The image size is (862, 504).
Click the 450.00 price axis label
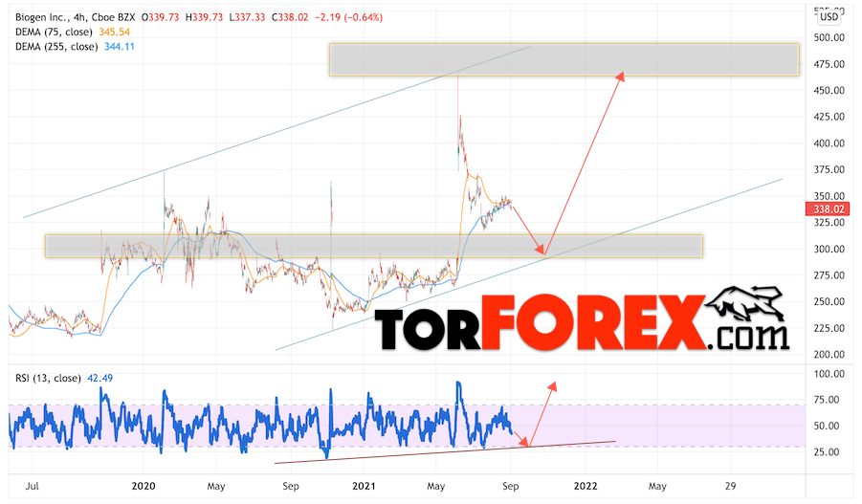(x=829, y=90)
